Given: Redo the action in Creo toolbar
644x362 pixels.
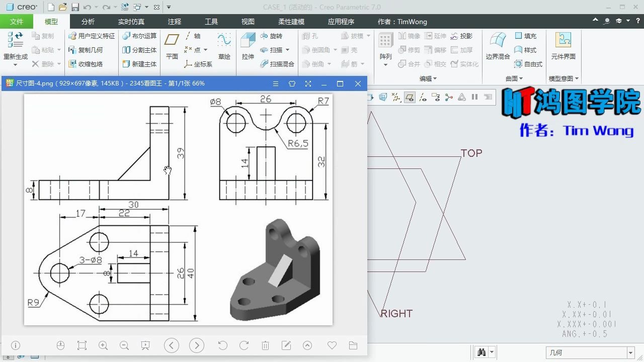Looking at the screenshot, I should [x=106, y=7].
